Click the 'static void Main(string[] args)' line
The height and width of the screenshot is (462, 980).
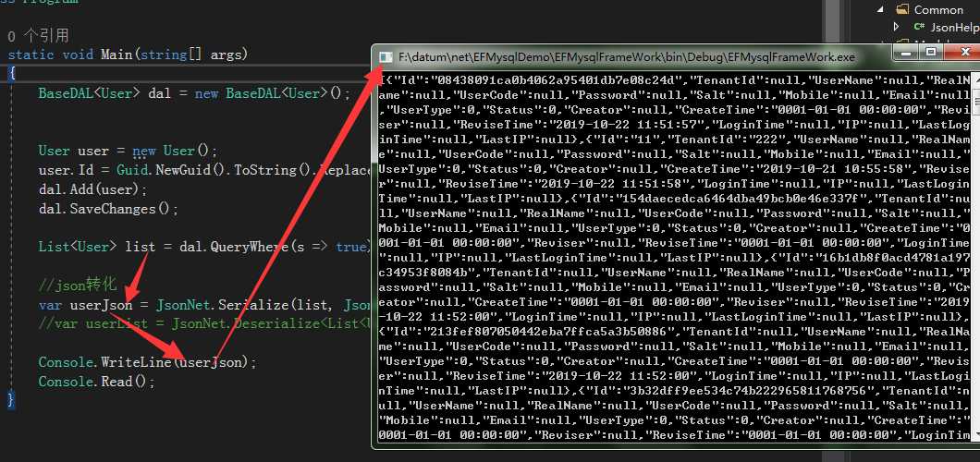point(129,55)
